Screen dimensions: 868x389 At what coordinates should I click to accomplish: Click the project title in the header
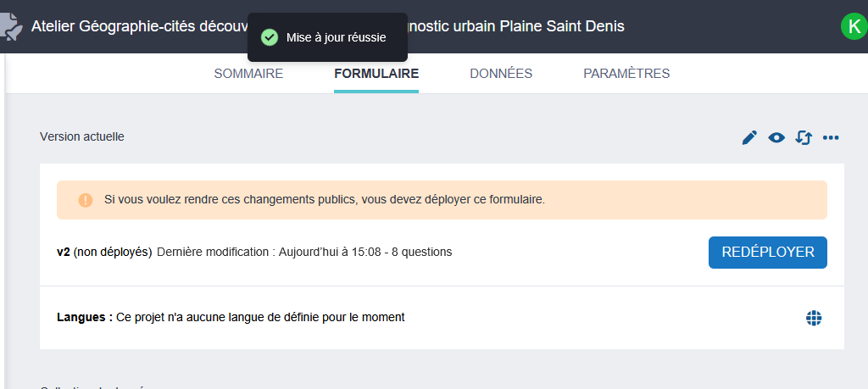136,26
